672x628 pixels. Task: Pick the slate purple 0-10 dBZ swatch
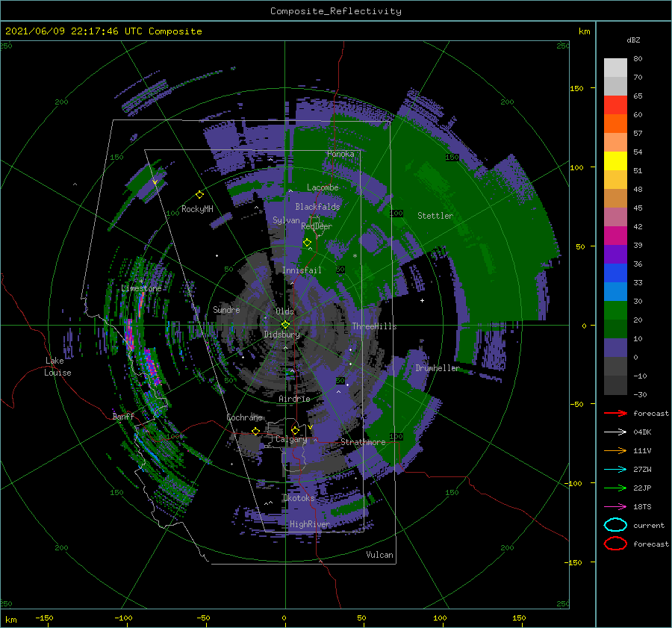click(615, 348)
